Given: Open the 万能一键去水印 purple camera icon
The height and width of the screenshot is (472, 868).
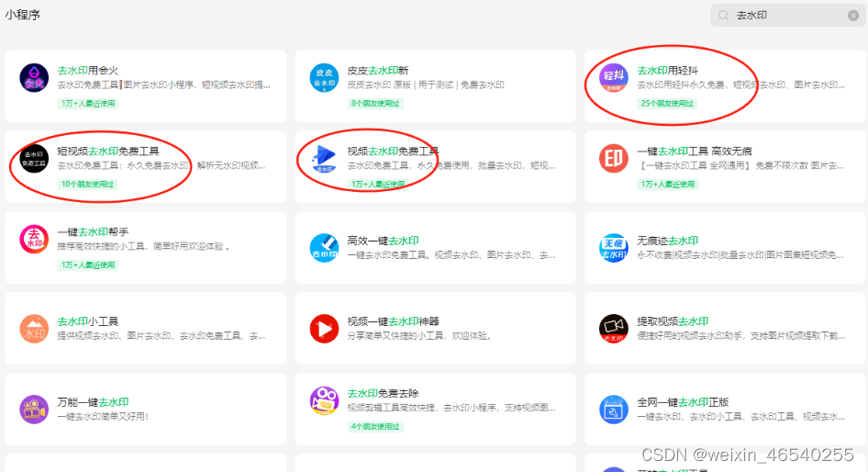Looking at the screenshot, I should 34,410.
